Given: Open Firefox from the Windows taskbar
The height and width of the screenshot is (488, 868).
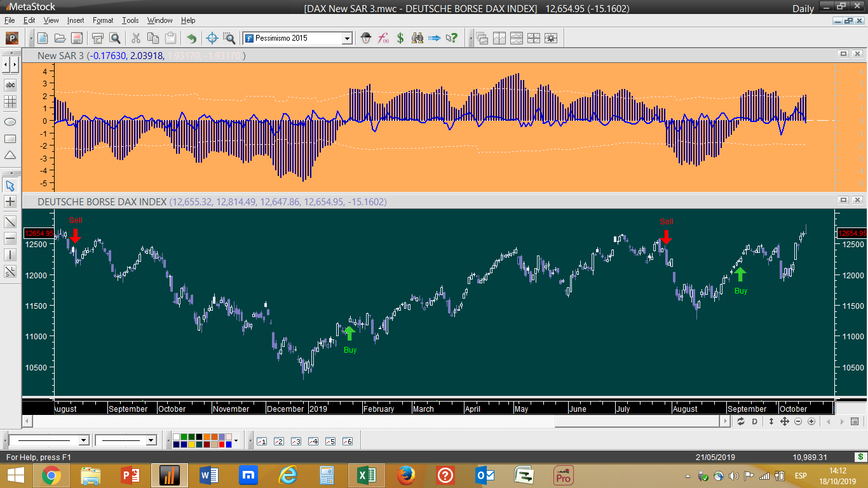Looking at the screenshot, I should click(x=406, y=475).
